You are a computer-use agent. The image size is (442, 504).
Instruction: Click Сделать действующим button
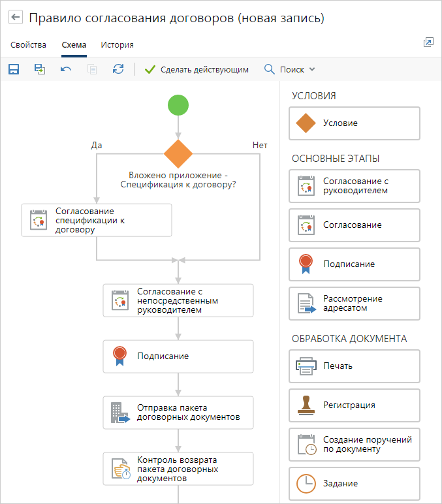click(197, 69)
